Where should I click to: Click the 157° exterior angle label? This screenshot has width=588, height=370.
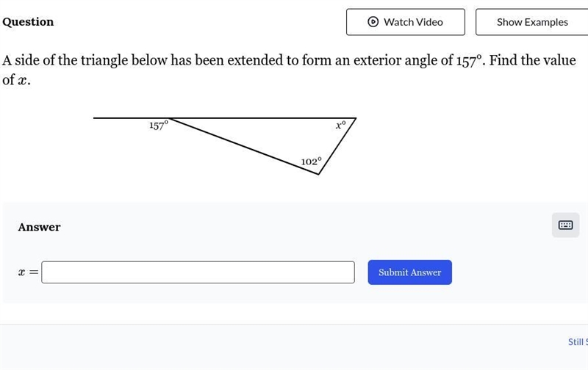tap(159, 125)
